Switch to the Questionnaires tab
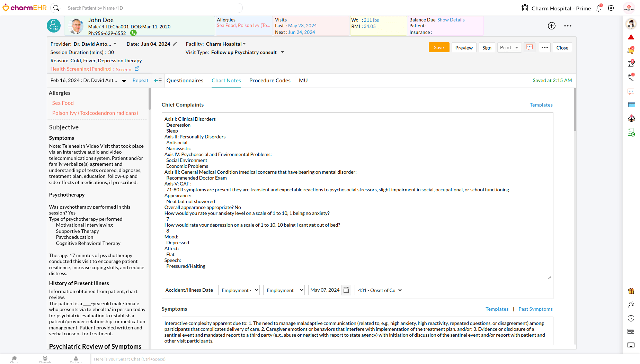The height and width of the screenshot is (364, 640). click(185, 81)
